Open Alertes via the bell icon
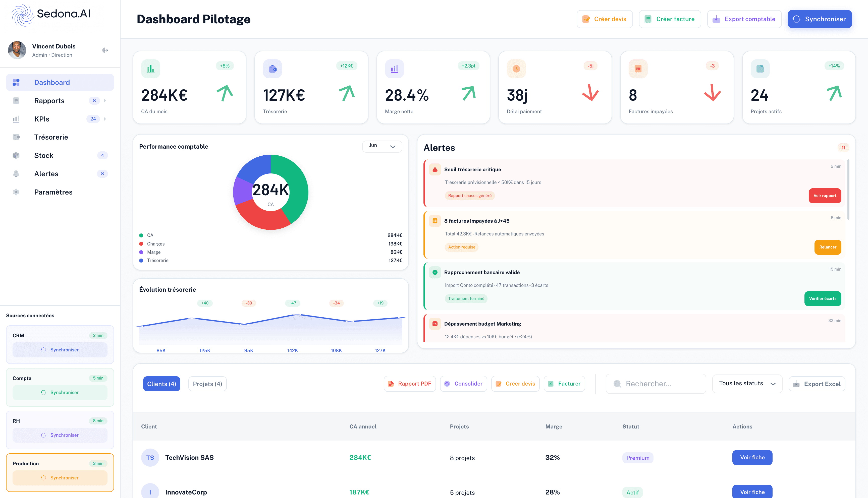 [16, 173]
